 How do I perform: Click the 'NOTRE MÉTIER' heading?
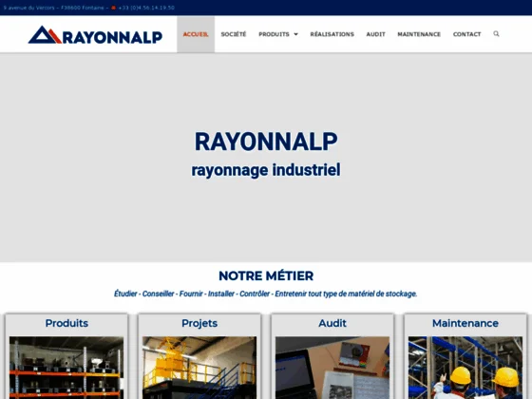266,275
